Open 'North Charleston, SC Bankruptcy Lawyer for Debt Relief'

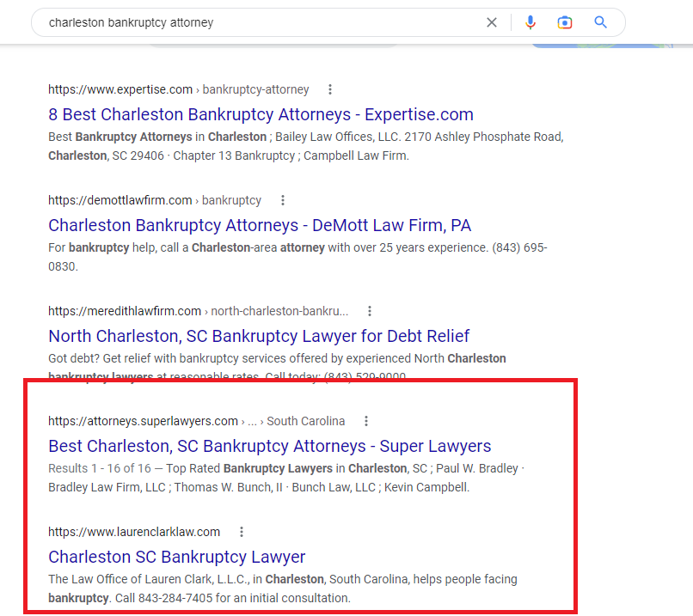pyautogui.click(x=259, y=336)
